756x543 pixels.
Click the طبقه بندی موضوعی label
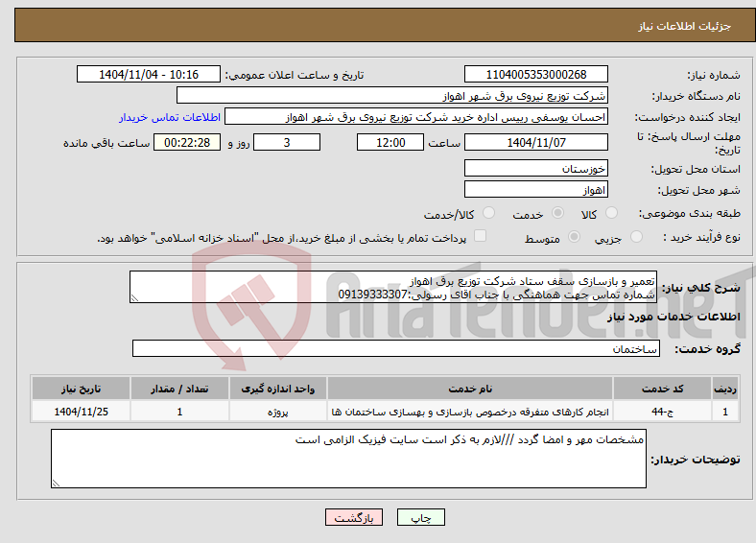(690, 213)
